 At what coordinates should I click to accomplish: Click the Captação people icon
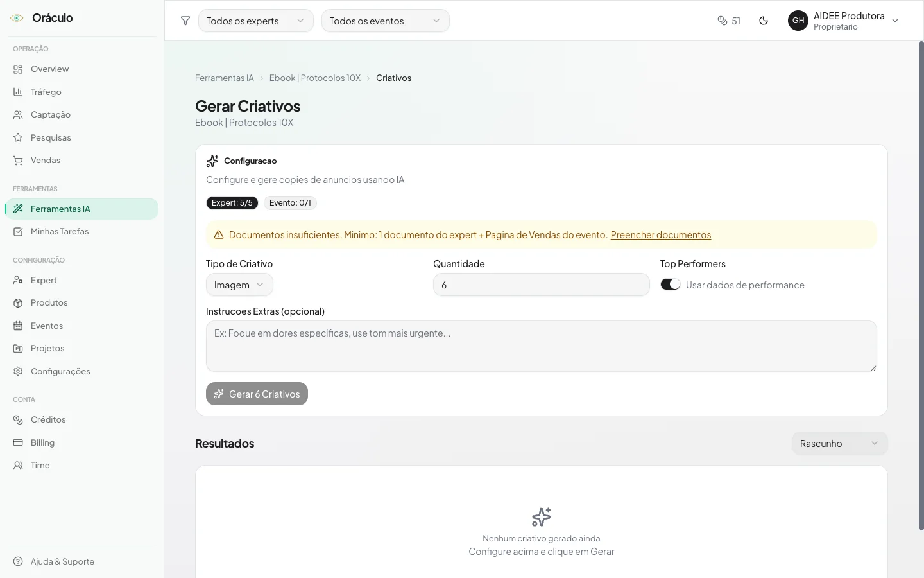[x=18, y=115]
